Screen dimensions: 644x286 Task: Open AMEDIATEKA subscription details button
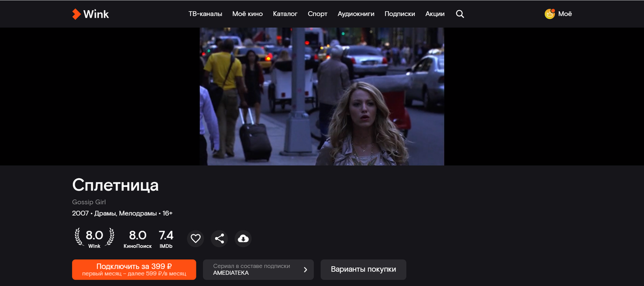(258, 269)
